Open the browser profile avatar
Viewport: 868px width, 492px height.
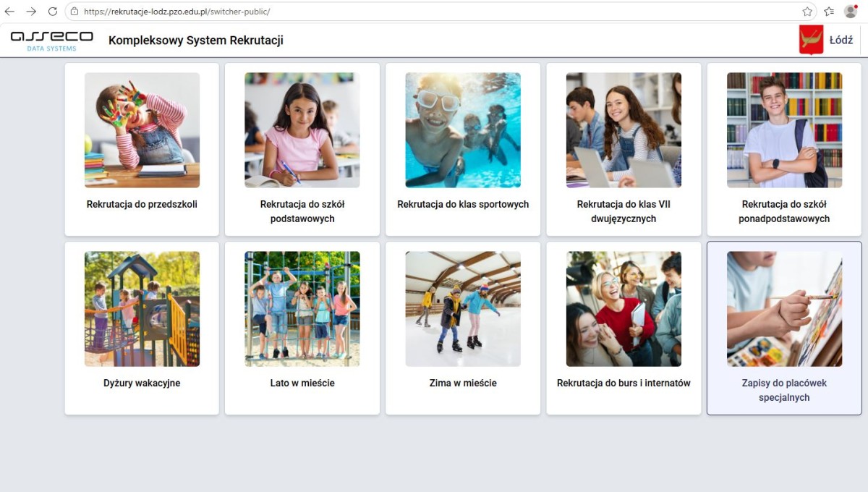tap(851, 12)
